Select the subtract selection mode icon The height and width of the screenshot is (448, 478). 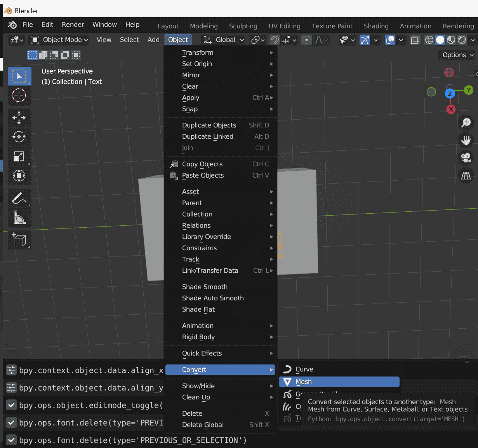(54, 55)
